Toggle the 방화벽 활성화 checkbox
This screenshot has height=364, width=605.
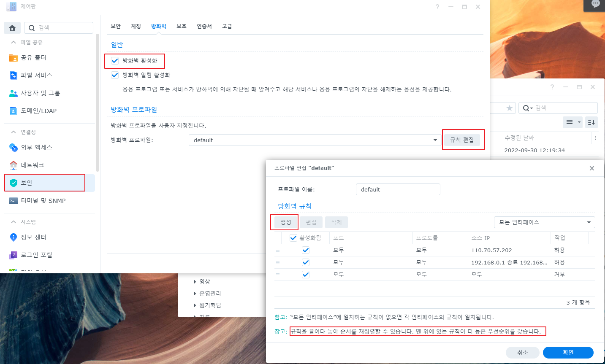115,61
